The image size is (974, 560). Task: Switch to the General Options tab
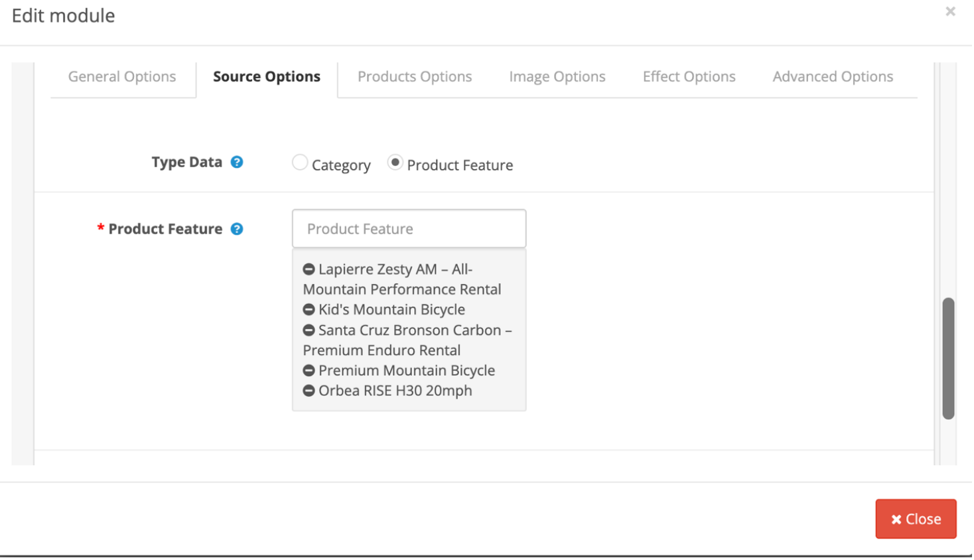(122, 77)
